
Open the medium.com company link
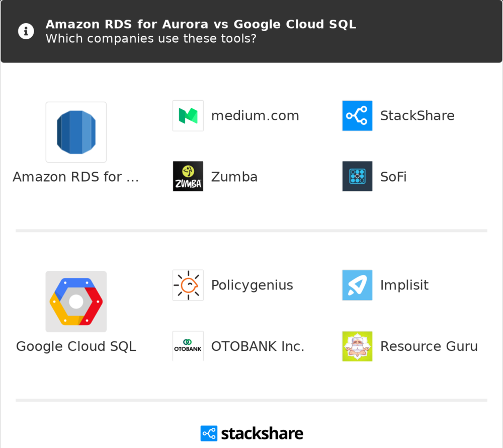point(255,116)
